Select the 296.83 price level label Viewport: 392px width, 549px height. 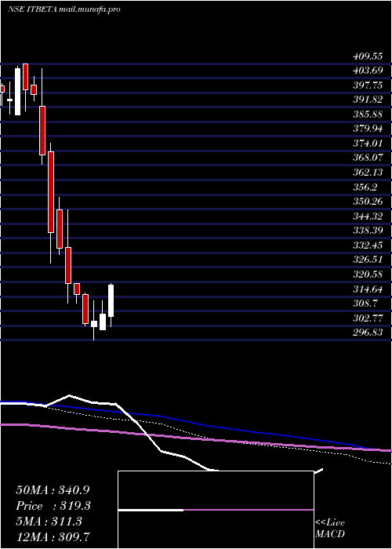(x=367, y=333)
